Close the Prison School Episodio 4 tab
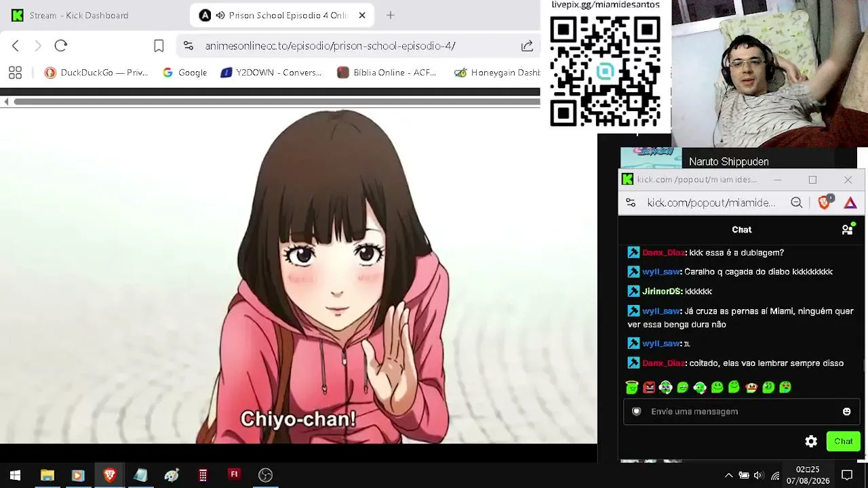 [362, 16]
